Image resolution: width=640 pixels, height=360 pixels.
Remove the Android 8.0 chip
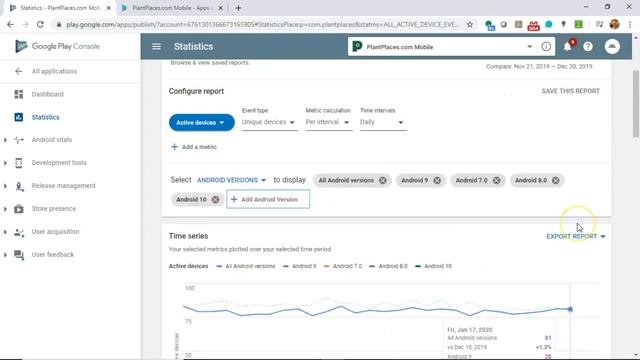click(x=556, y=180)
